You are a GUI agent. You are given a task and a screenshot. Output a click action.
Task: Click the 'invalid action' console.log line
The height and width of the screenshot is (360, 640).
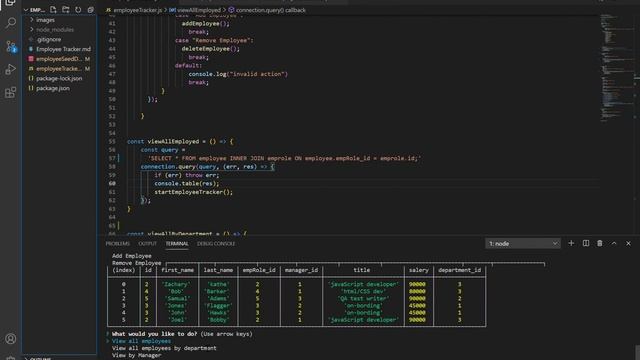point(238,74)
